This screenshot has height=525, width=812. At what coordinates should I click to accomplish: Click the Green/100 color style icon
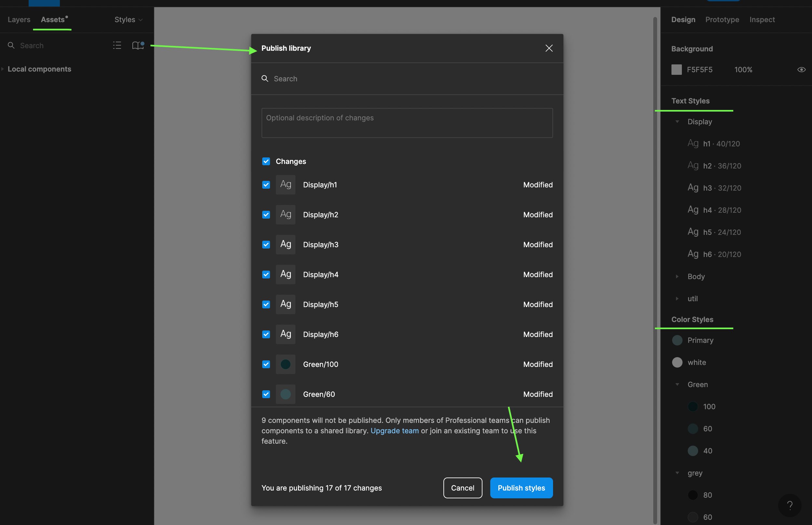[285, 364]
